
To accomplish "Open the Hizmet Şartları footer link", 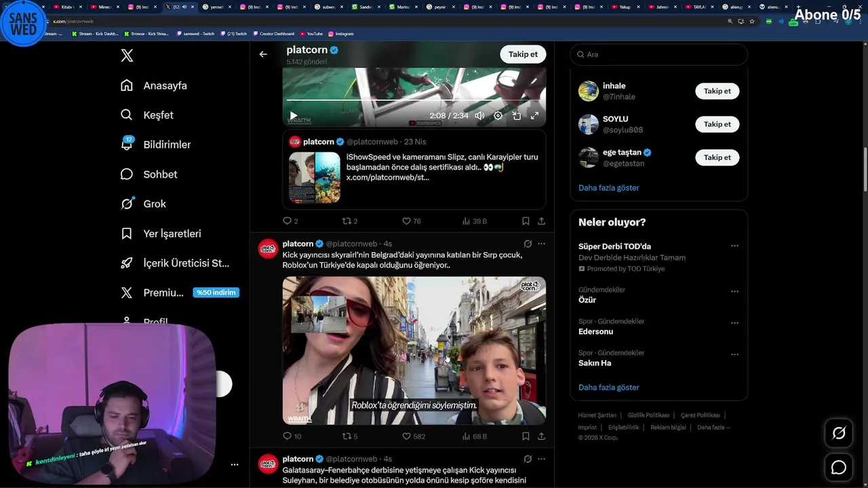I will (597, 415).
